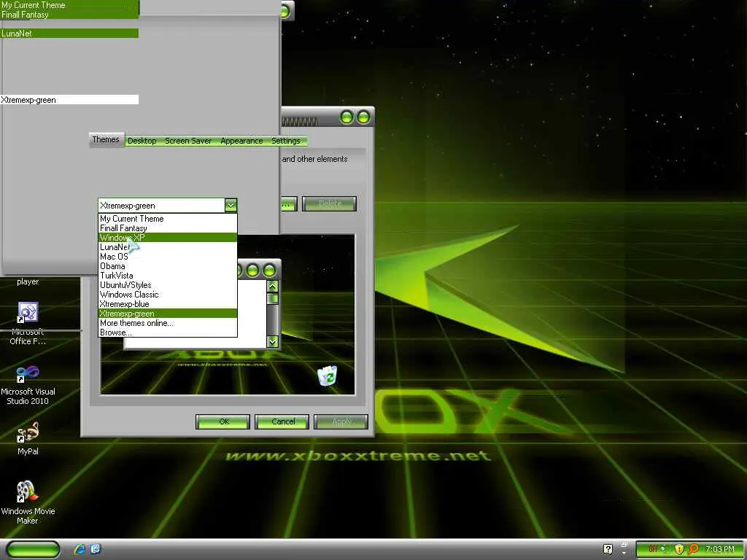747x560 pixels.
Task: Choose the Mac OS theme option
Action: [168, 257]
